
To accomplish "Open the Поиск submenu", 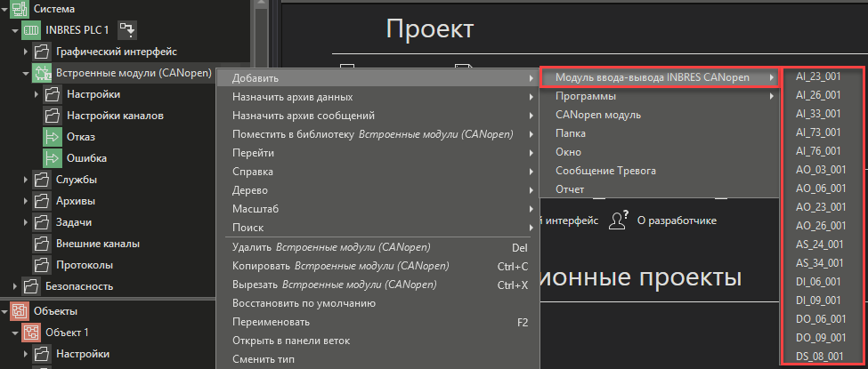I will (x=377, y=228).
